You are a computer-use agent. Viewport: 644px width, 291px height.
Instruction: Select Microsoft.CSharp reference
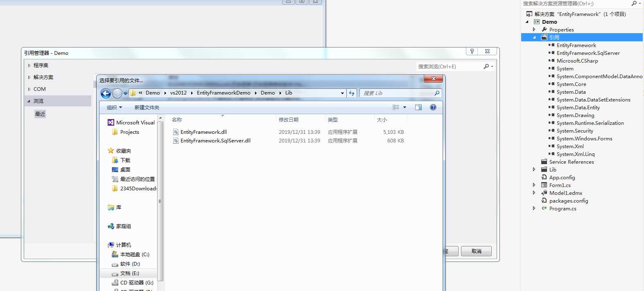(x=577, y=61)
